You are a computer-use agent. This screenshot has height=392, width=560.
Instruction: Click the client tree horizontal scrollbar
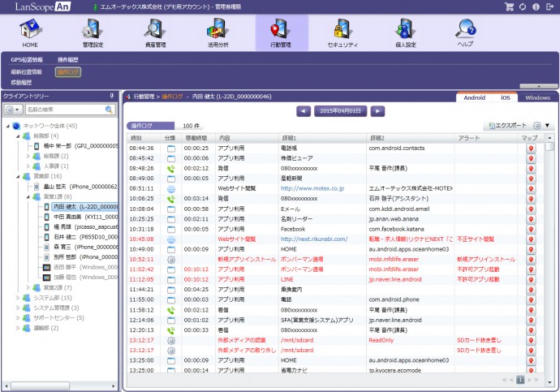pos(40,386)
